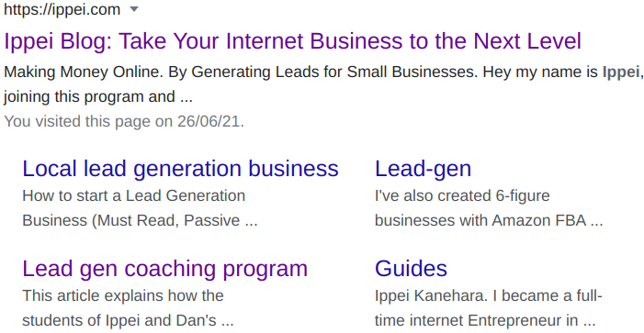
Task: Open 'Lead gen coaching program' visited sitelink
Action: pyautogui.click(x=164, y=269)
